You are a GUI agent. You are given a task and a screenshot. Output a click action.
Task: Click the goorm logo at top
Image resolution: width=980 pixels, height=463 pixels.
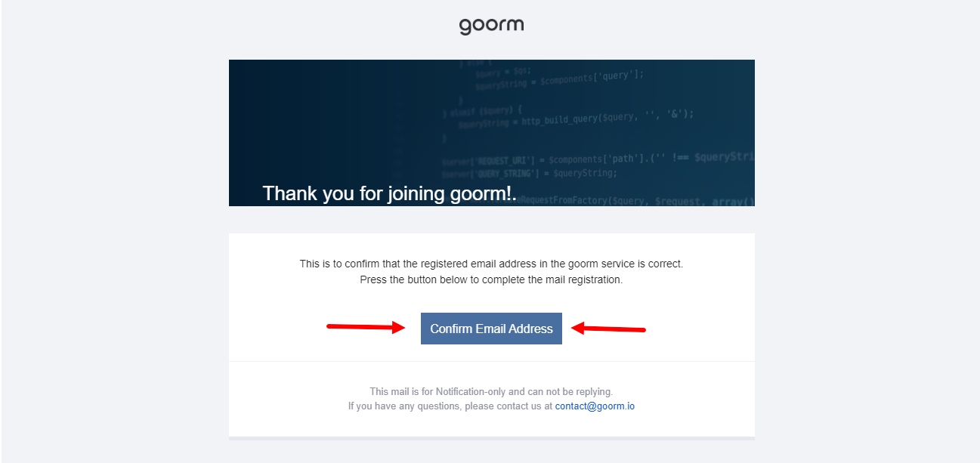click(491, 26)
